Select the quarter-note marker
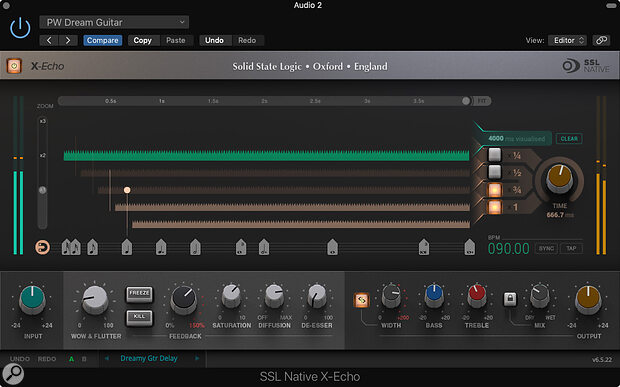 click(127, 247)
